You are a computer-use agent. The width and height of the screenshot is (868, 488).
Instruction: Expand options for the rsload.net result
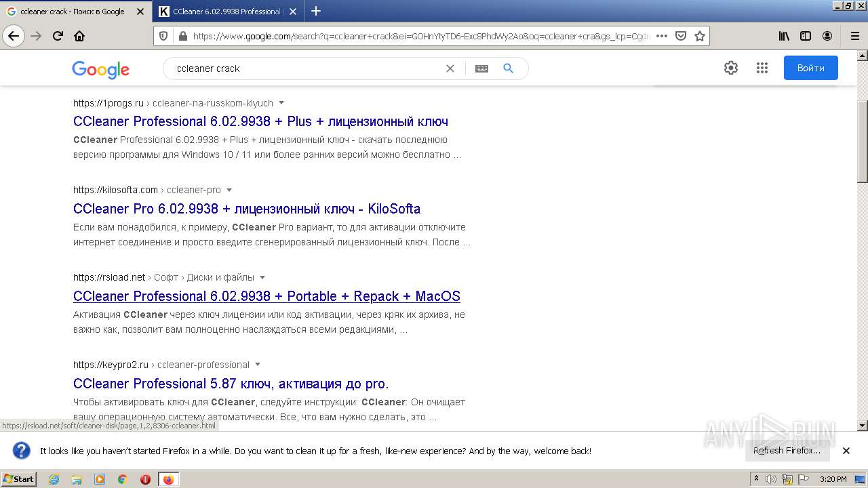pos(262,277)
